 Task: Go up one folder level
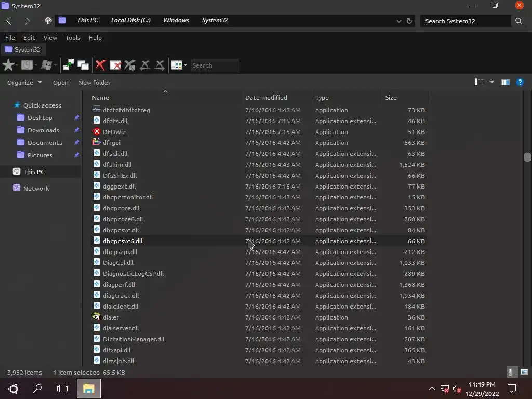point(48,21)
